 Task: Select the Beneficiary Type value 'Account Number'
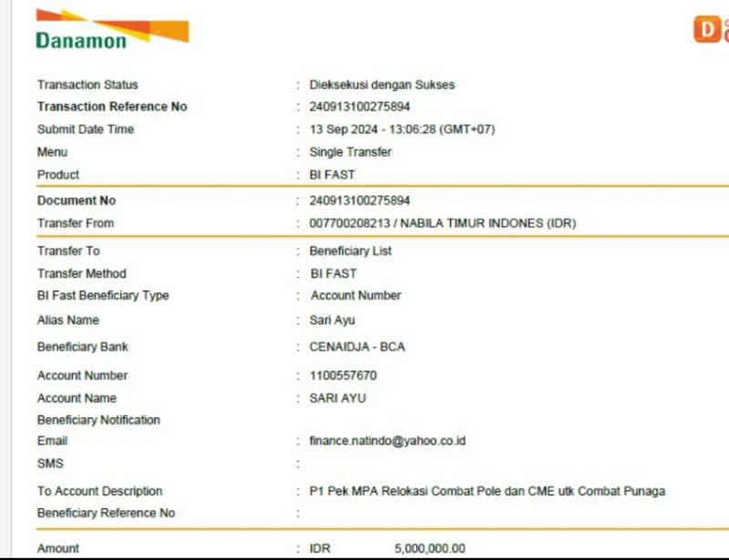click(x=355, y=296)
